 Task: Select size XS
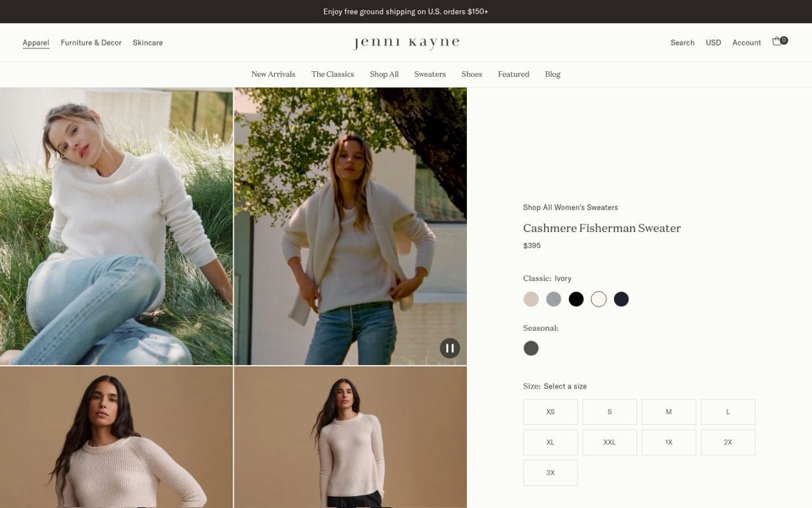pos(550,411)
